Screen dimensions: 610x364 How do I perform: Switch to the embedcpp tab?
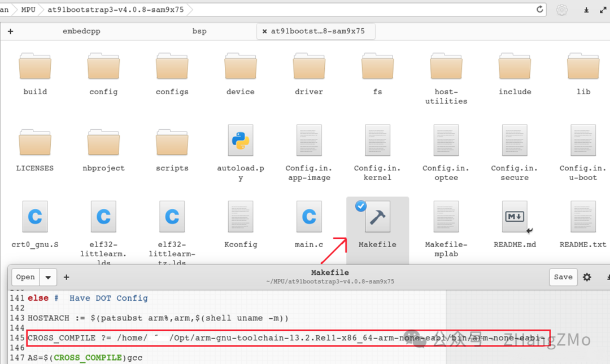[81, 31]
